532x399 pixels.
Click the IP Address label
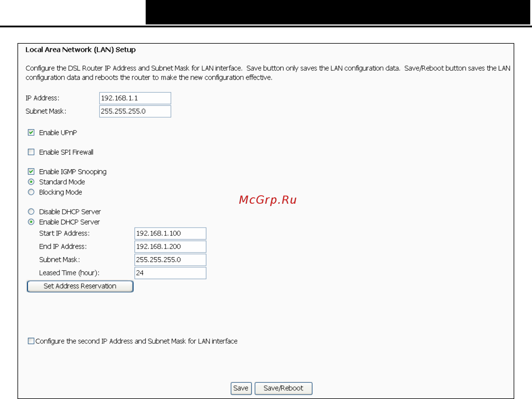tap(43, 98)
